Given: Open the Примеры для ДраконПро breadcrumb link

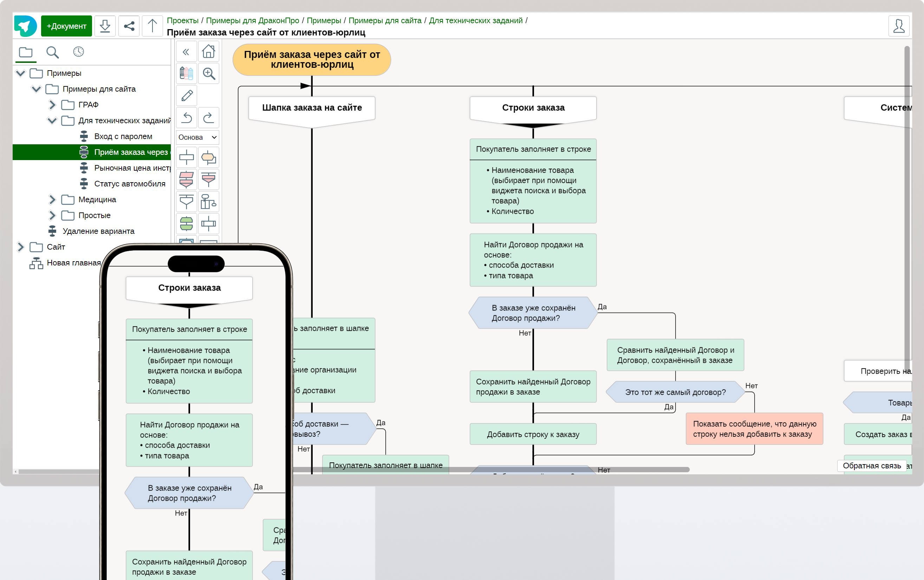Looking at the screenshot, I should 253,20.
